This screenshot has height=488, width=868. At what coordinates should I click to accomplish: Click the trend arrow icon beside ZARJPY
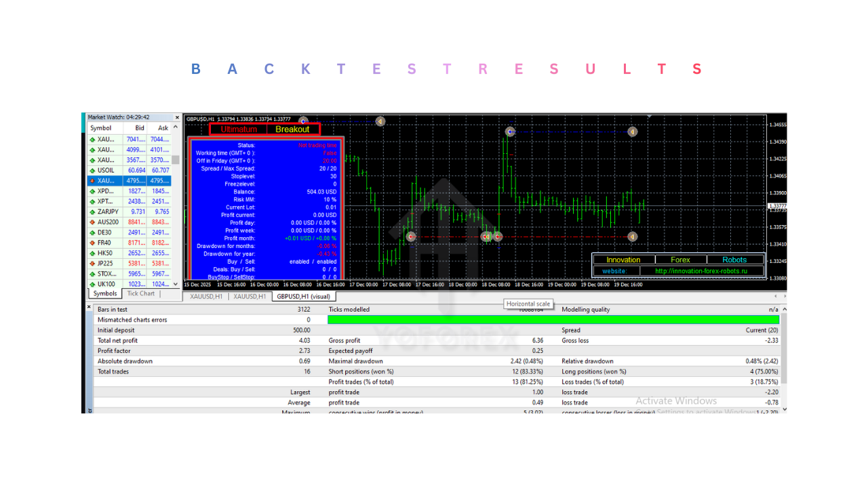click(x=91, y=211)
